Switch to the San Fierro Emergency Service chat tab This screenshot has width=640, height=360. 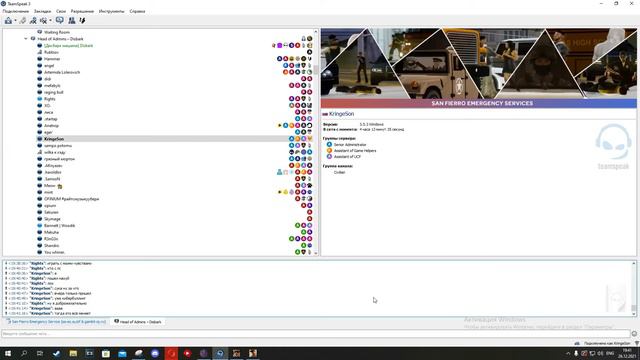[x=56, y=322]
